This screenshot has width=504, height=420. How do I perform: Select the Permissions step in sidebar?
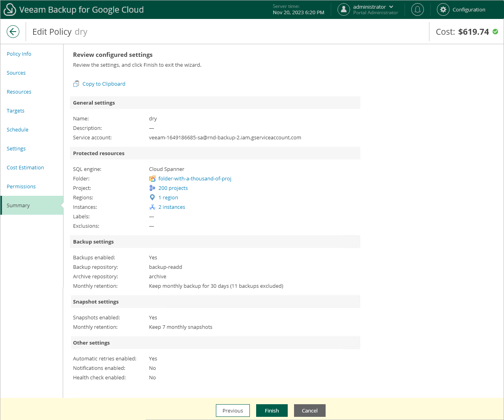21,186
